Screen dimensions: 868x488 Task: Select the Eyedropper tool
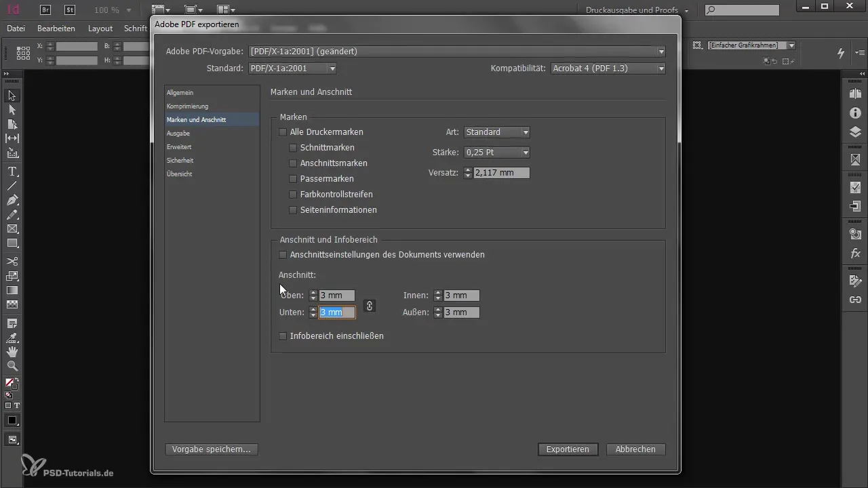coord(12,338)
